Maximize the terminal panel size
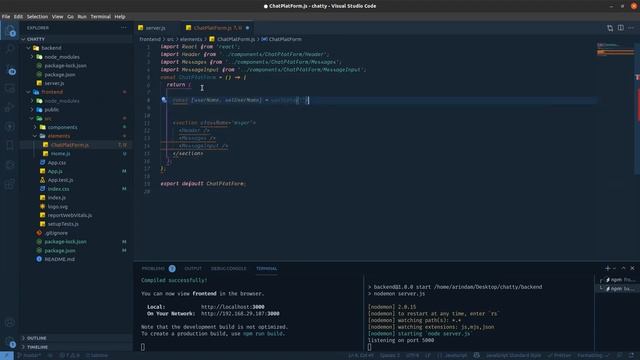This screenshot has width=640, height=360. 623,268
